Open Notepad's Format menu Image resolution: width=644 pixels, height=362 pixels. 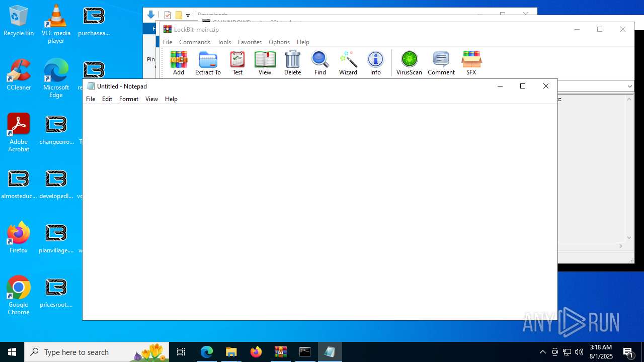pyautogui.click(x=129, y=99)
